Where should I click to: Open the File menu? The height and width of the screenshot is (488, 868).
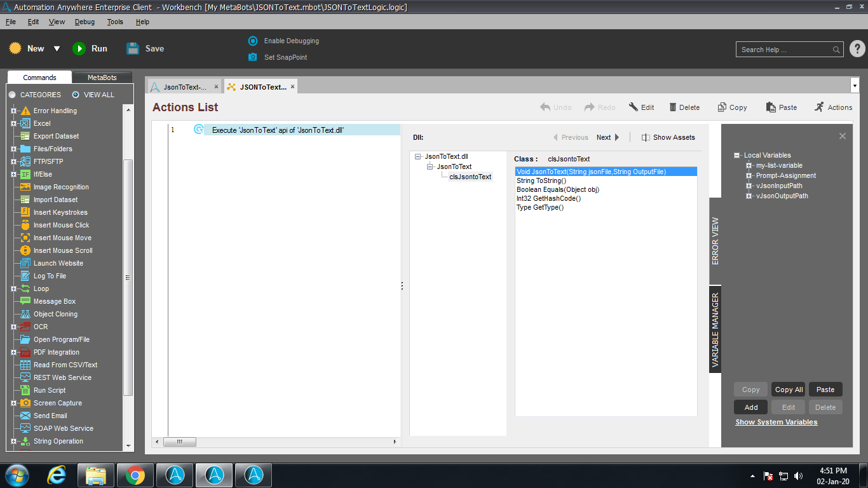point(11,22)
